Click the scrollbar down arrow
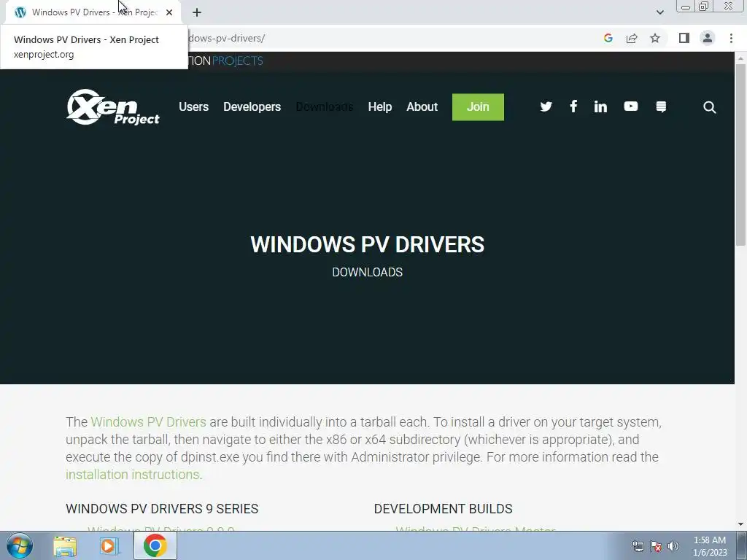 click(740, 524)
